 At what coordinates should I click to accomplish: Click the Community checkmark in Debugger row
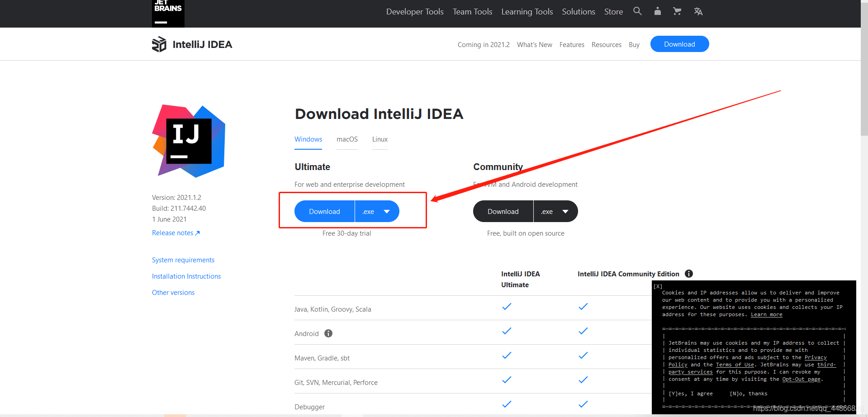pyautogui.click(x=583, y=404)
